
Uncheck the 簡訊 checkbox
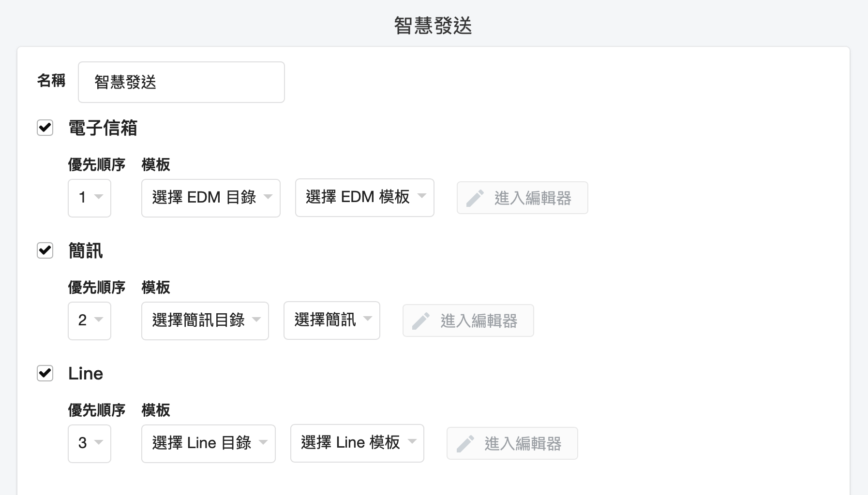coord(45,250)
